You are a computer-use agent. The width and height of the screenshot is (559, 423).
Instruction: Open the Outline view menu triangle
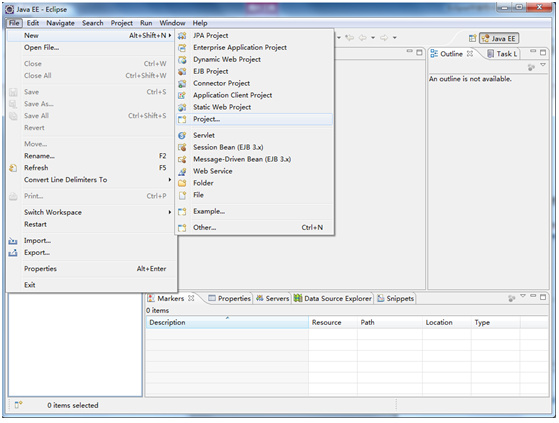tap(543, 65)
